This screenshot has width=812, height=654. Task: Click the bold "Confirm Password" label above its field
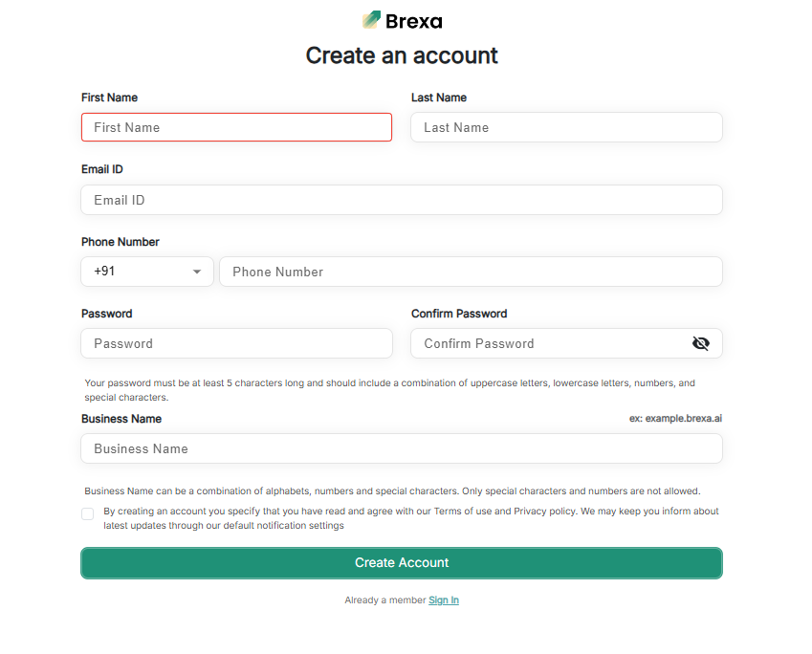coord(459,314)
